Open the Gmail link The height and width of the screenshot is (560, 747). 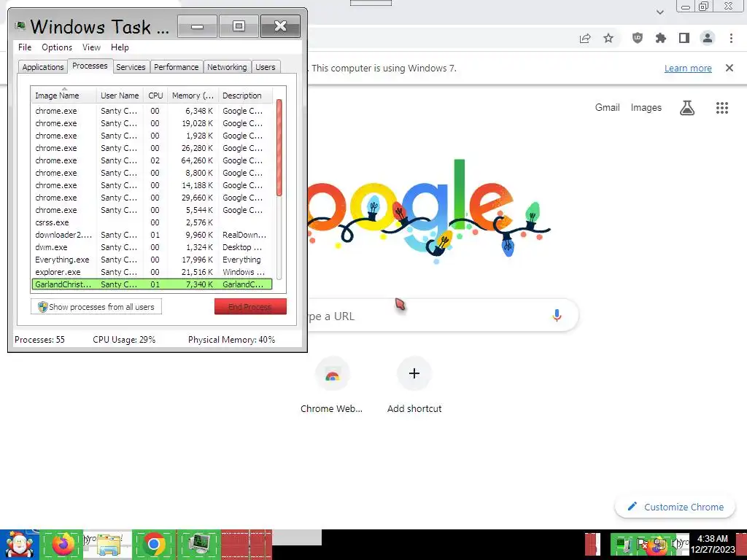pos(608,108)
